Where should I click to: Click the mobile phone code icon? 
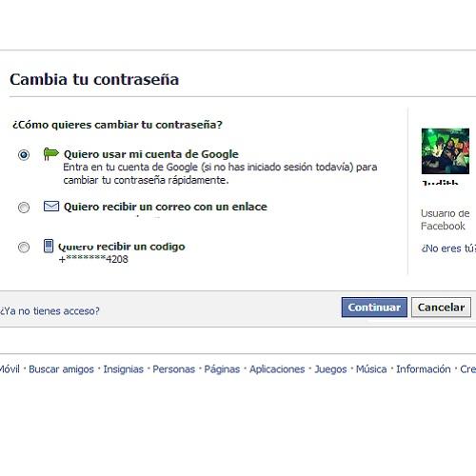[49, 246]
